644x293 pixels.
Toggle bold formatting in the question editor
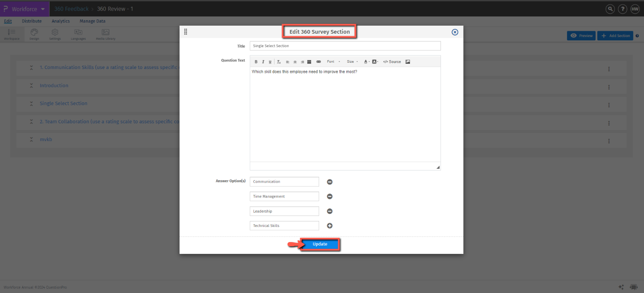coord(256,61)
